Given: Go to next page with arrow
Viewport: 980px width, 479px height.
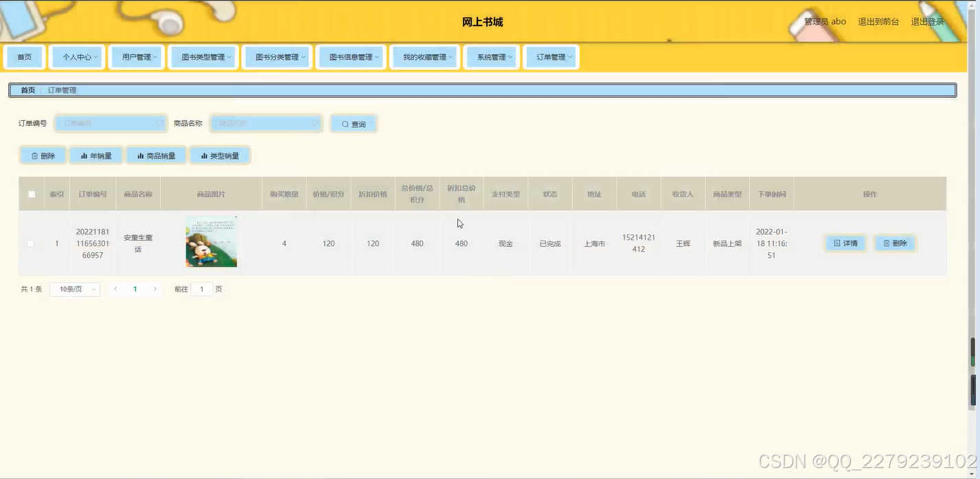Looking at the screenshot, I should coord(155,289).
